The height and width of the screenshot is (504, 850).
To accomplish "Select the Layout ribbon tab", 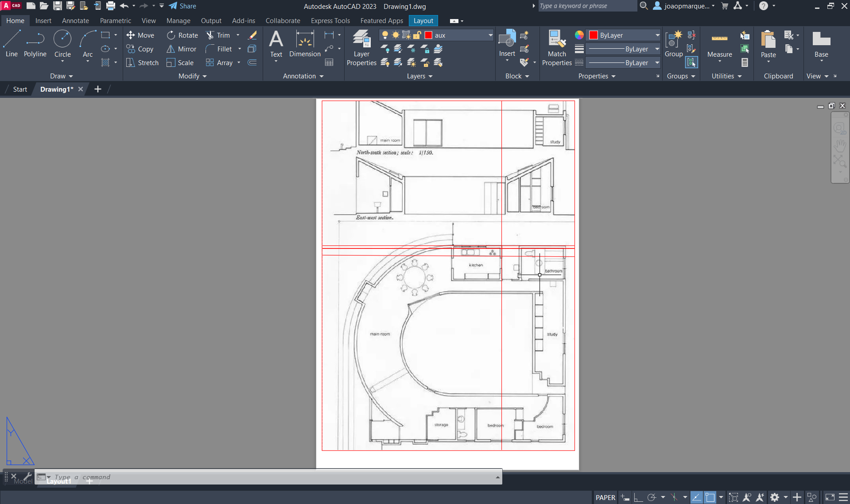I will coord(423,21).
